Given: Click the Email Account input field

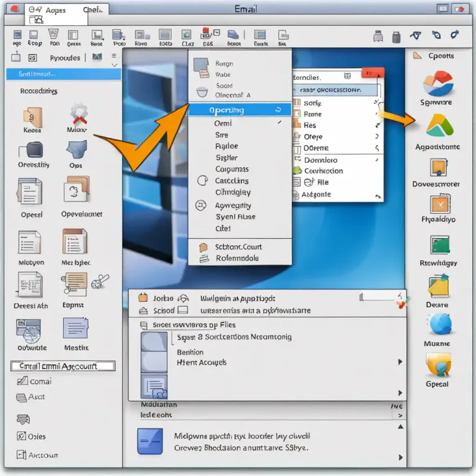Looking at the screenshot, I should click(63, 366).
